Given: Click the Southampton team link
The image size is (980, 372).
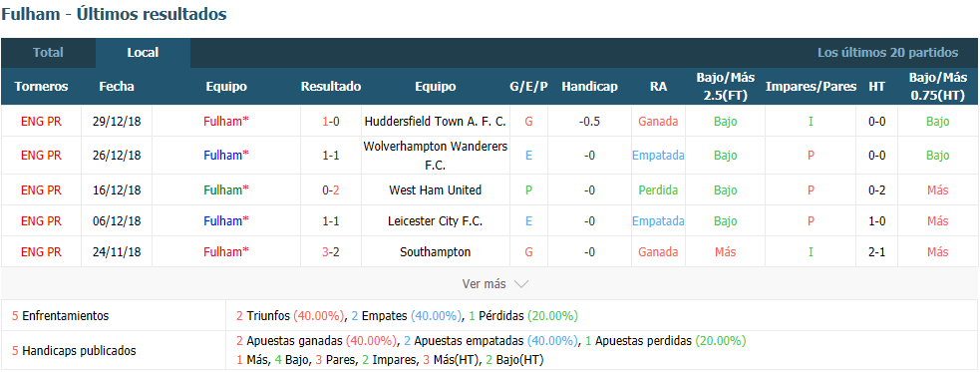Looking at the screenshot, I should click(435, 252).
